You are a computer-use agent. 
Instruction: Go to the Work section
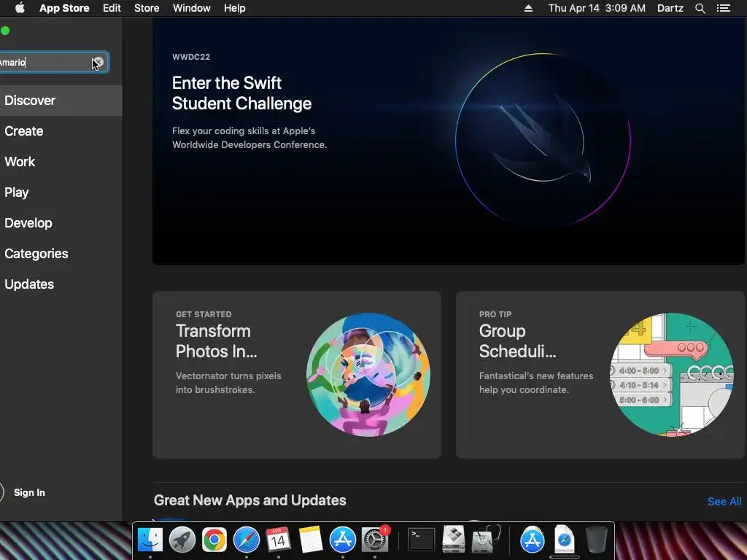[x=61, y=161]
